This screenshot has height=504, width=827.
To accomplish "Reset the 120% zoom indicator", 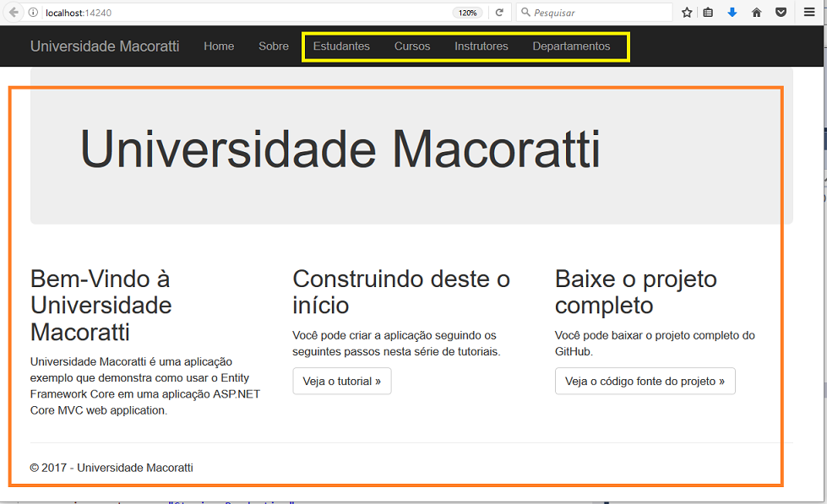I will [x=467, y=13].
